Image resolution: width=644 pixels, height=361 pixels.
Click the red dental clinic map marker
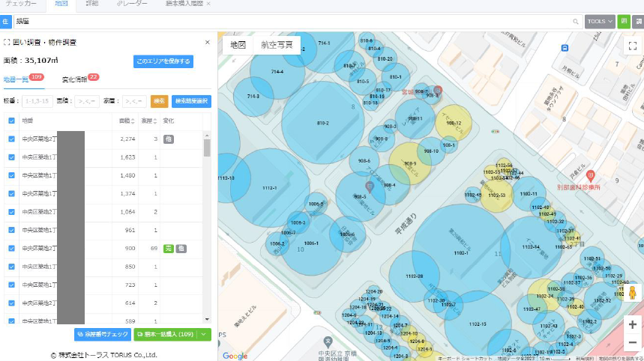pos(590,175)
